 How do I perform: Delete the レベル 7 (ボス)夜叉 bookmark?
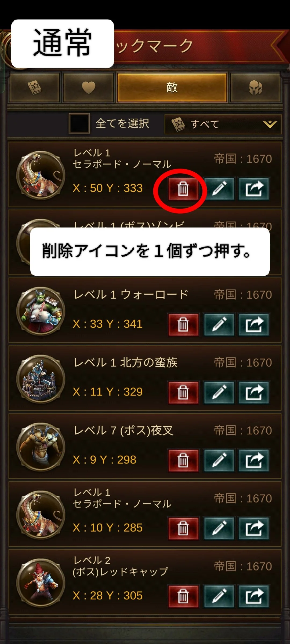[x=183, y=460]
